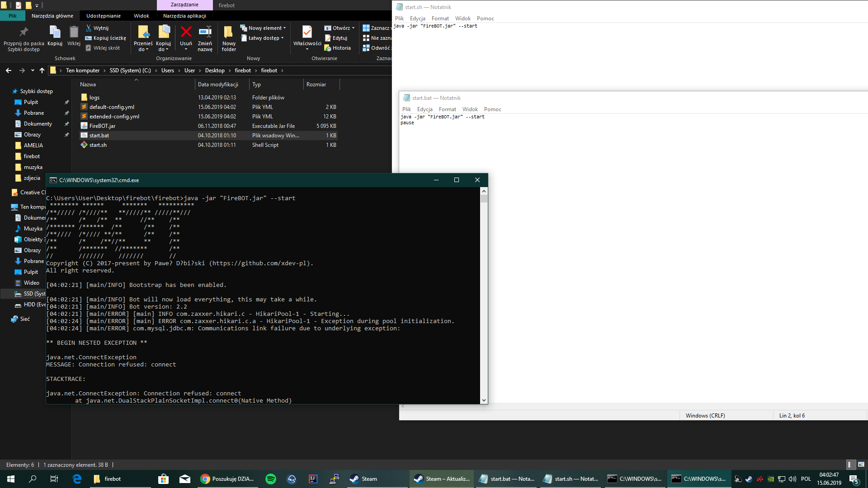Open Format menu in start.bat Notatnik
This screenshot has width=868, height=488.
click(x=447, y=109)
